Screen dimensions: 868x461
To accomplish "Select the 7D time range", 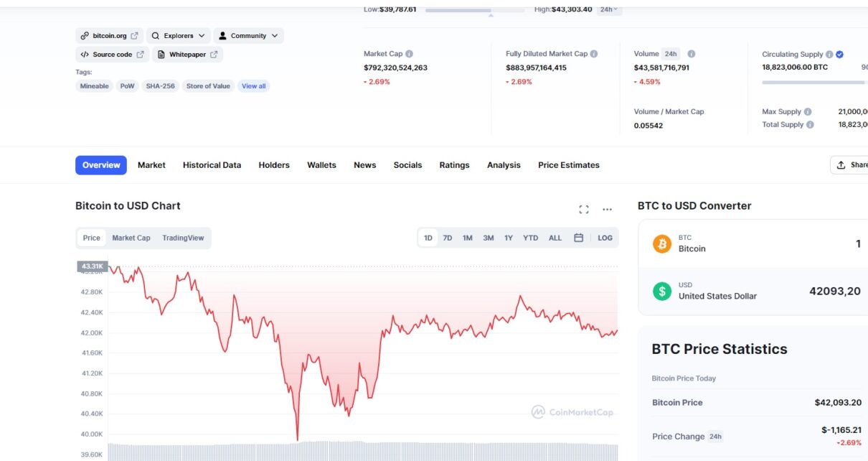I will click(448, 238).
